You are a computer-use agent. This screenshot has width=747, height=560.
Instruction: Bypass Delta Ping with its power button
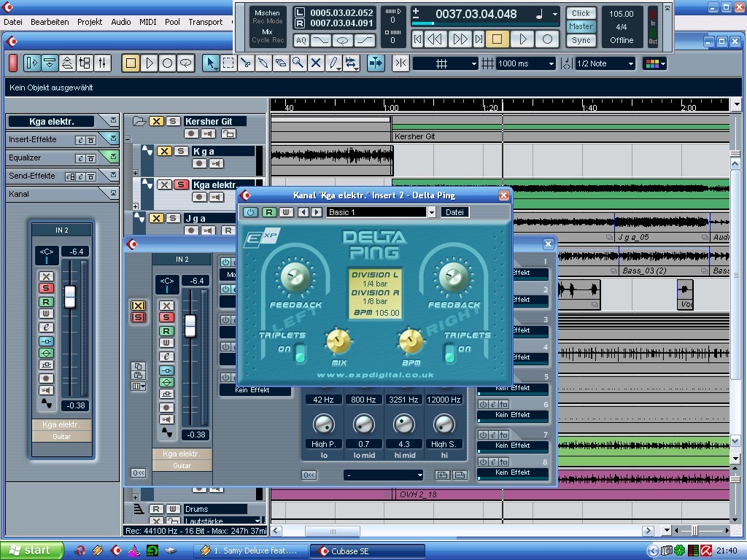tap(250, 212)
